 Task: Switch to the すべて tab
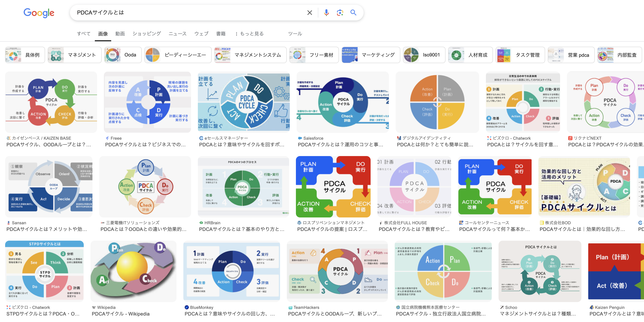click(84, 33)
